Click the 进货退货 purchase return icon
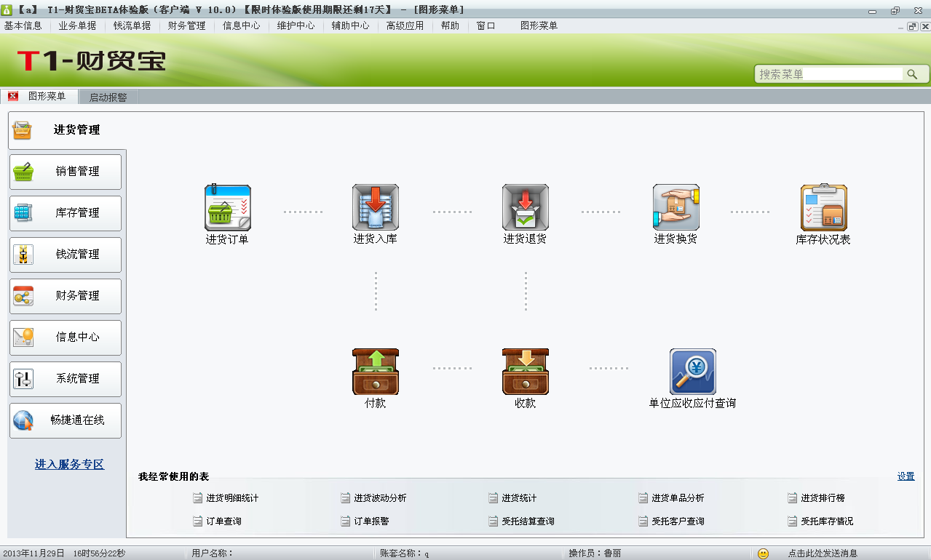Image resolution: width=931 pixels, height=560 pixels. [525, 207]
